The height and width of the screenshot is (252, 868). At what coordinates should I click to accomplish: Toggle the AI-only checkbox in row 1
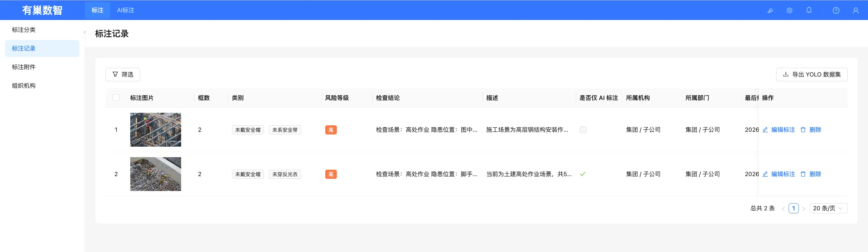pyautogui.click(x=583, y=130)
